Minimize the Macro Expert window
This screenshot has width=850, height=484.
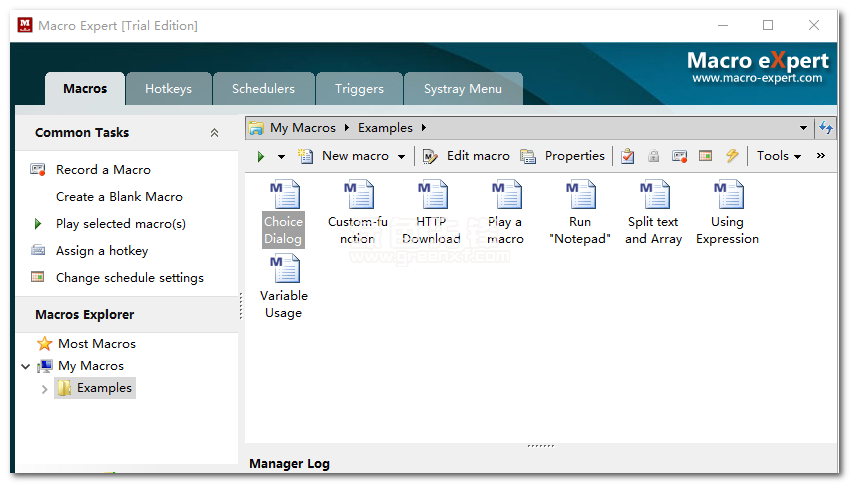(x=723, y=25)
